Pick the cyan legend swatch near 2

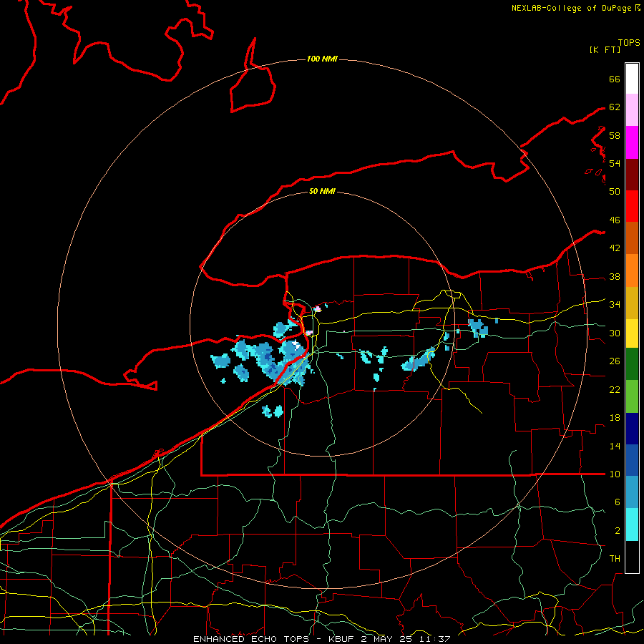(x=632, y=525)
